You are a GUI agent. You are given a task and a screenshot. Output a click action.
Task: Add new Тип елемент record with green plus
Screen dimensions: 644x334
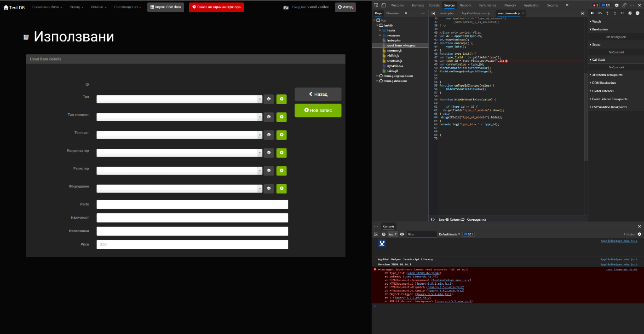pos(282,117)
